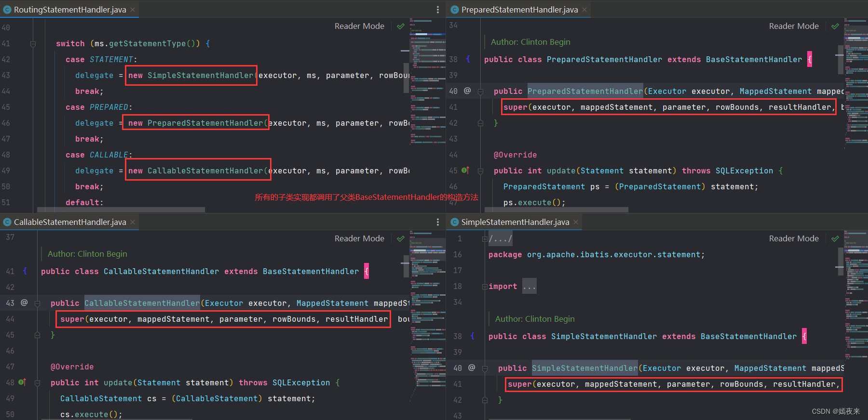Click horizontal scrollbar in RoutingStatementHandler editor
Image resolution: width=868 pixels, height=420 pixels.
point(121,210)
